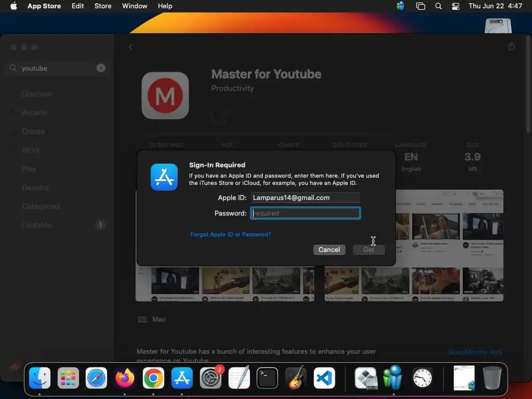The width and height of the screenshot is (532, 399).
Task: Open Safari from the Dock
Action: [96, 378]
